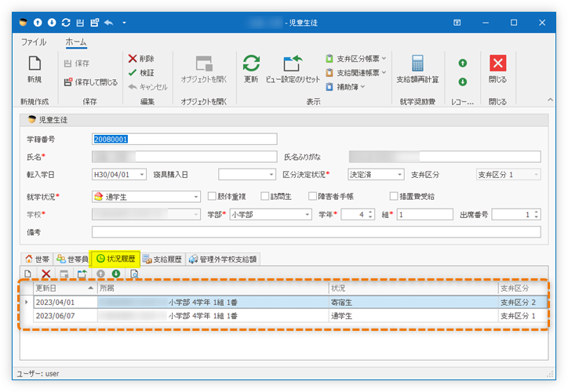Switch to 管理外学校支給額 tab

(223, 260)
